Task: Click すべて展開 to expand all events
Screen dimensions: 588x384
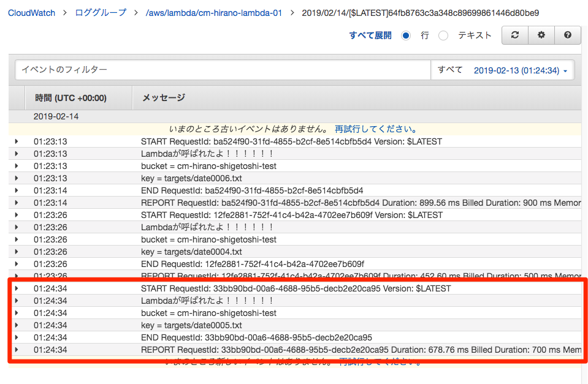Action: coord(370,36)
